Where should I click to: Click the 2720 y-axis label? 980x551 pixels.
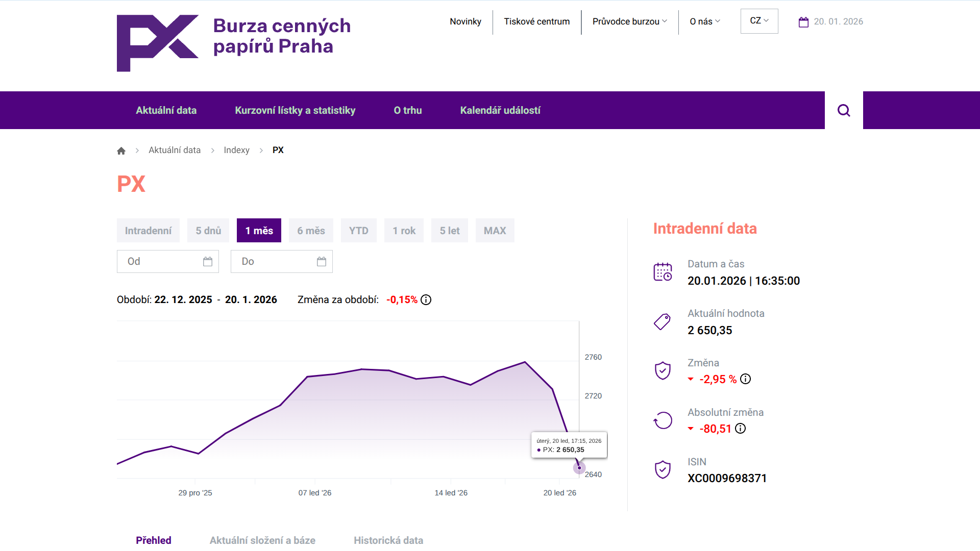click(x=593, y=396)
